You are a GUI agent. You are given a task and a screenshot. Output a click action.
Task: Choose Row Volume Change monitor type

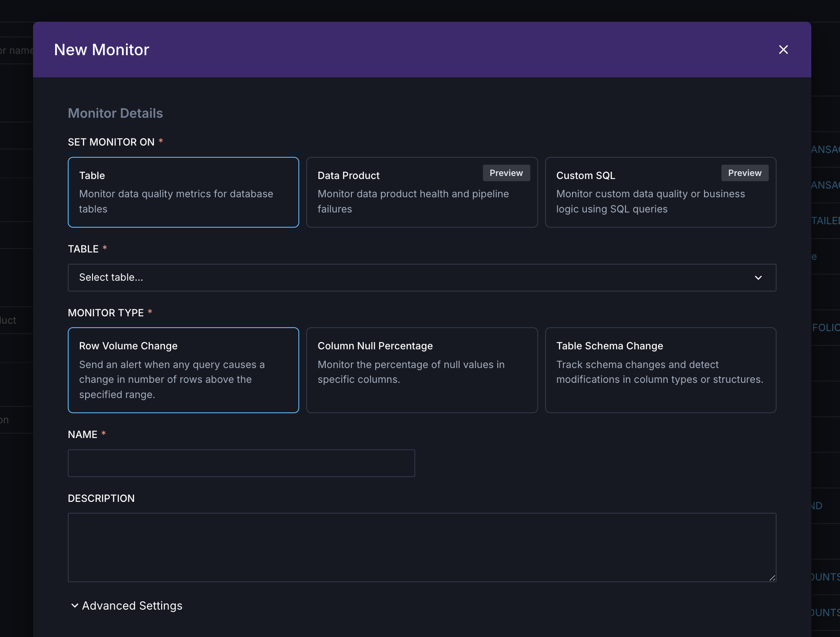pyautogui.click(x=183, y=370)
